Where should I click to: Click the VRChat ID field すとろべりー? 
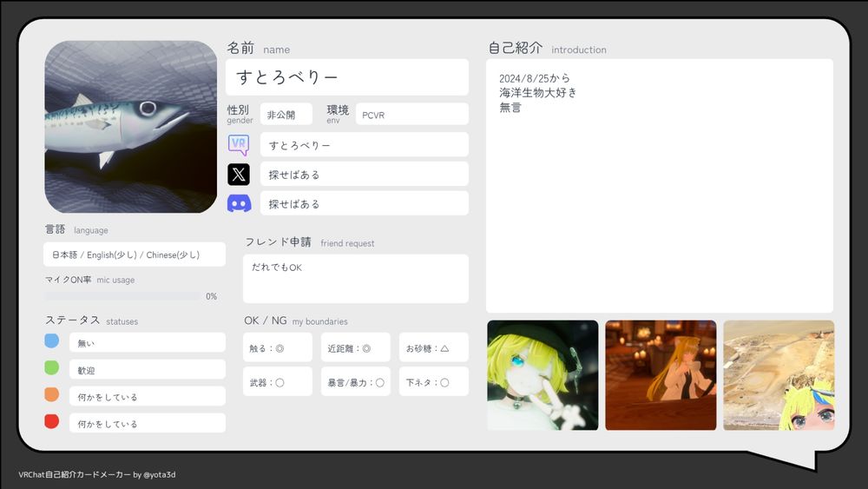click(x=365, y=145)
